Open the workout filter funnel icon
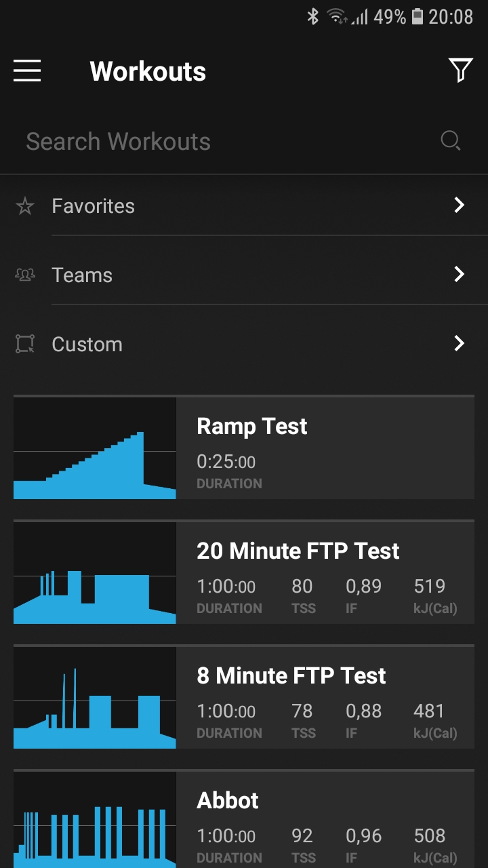 click(460, 70)
